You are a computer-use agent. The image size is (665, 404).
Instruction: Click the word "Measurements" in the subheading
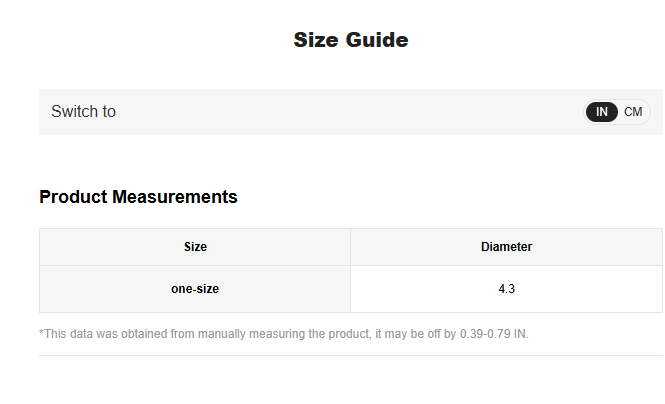point(175,197)
